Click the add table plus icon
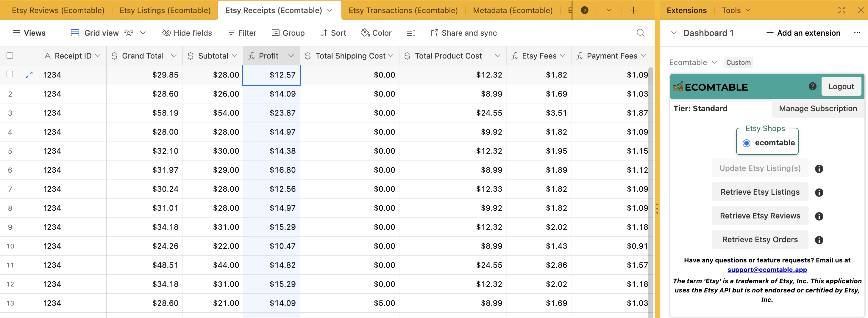Viewport: 868px width, 318px height. (x=633, y=10)
